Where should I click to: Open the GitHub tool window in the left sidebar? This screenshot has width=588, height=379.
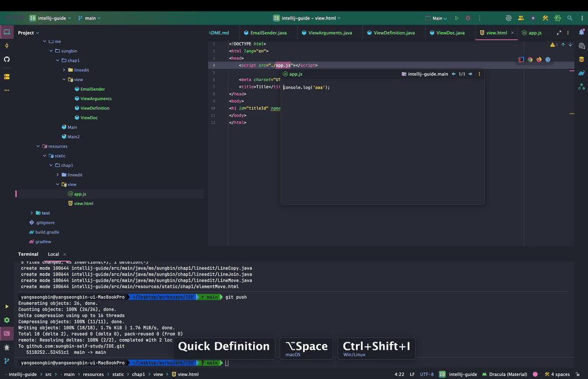(x=7, y=59)
